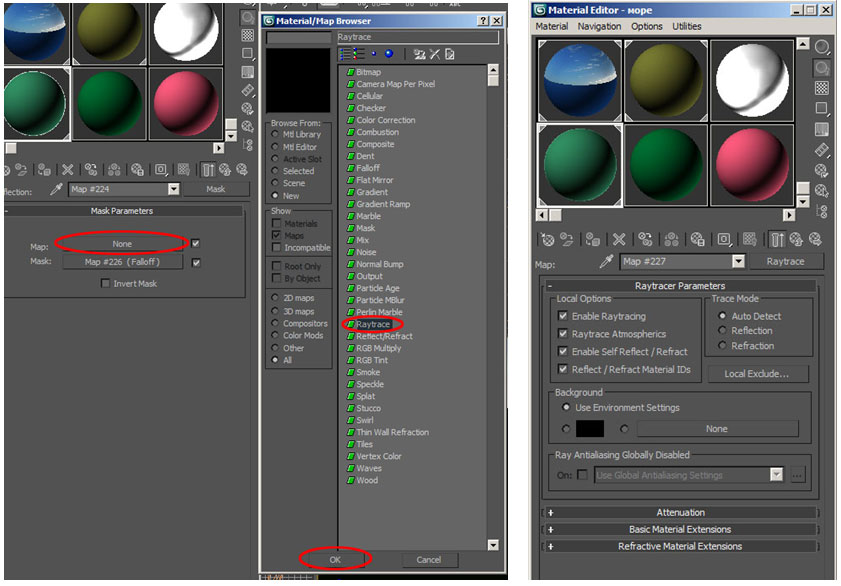Click Put Material to Scene icon in right editor
This screenshot has width=841, height=586.
point(567,239)
